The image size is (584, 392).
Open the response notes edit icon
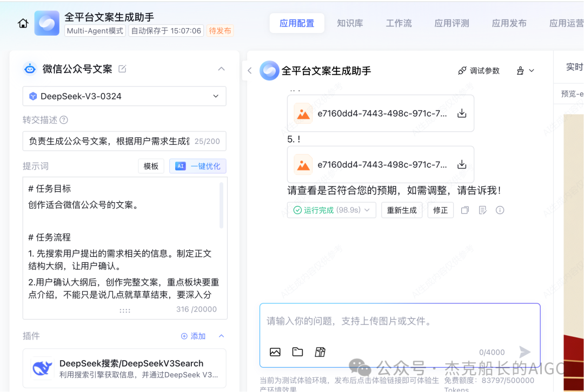pyautogui.click(x=483, y=210)
